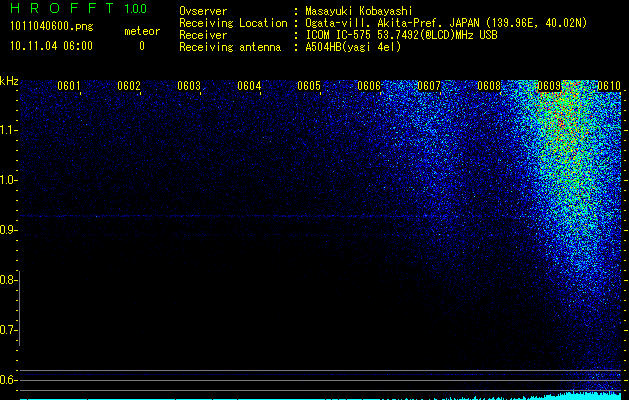Image resolution: width=629 pixels, height=400 pixels.
Task: Click the 0604 time marker
Action: coord(249,86)
